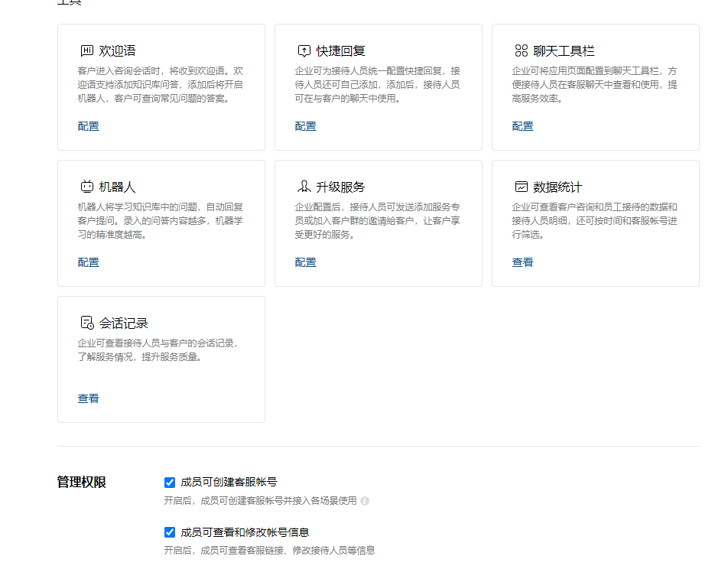Click the 成员可查看和修改帐号信息 label text
728x569 pixels.
(245, 532)
